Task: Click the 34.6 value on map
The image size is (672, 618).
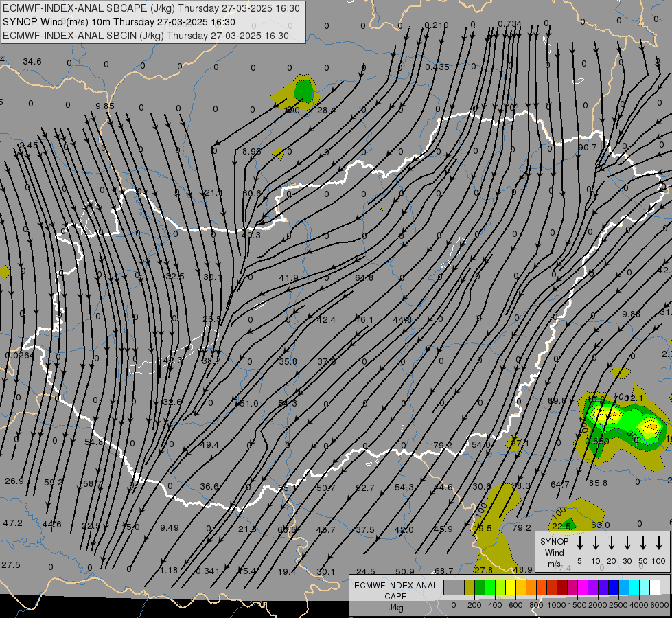Action: (32, 62)
